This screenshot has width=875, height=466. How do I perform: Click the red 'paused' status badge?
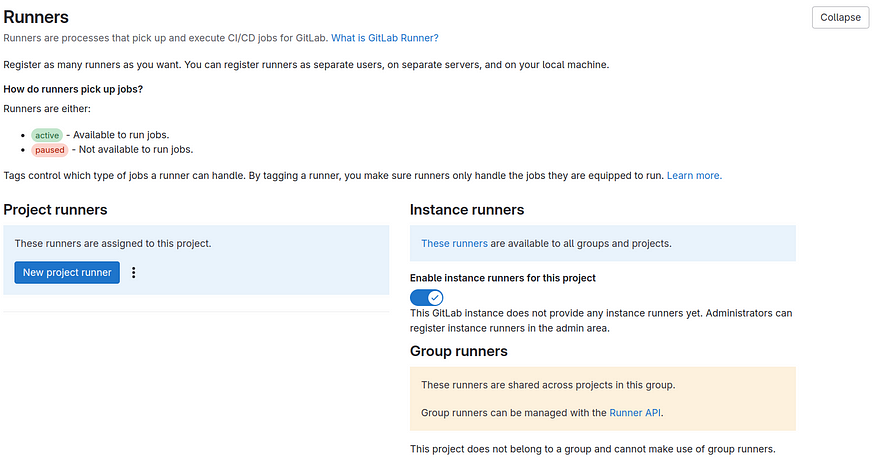click(49, 150)
